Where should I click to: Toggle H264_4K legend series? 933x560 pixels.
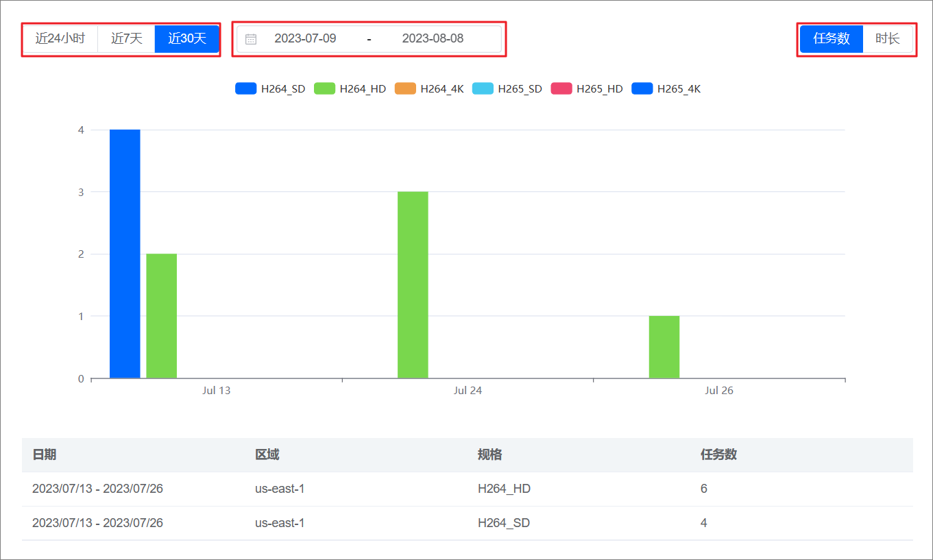pos(429,88)
